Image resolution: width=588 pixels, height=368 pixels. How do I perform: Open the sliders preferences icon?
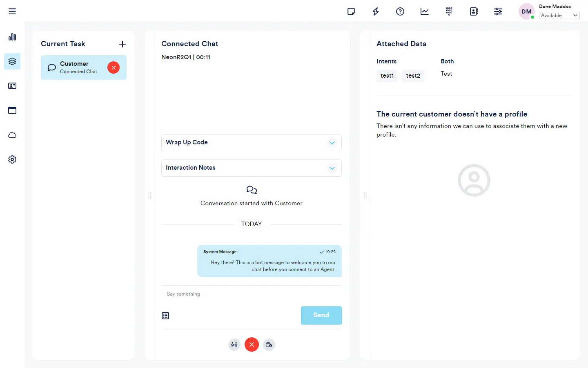tap(498, 11)
